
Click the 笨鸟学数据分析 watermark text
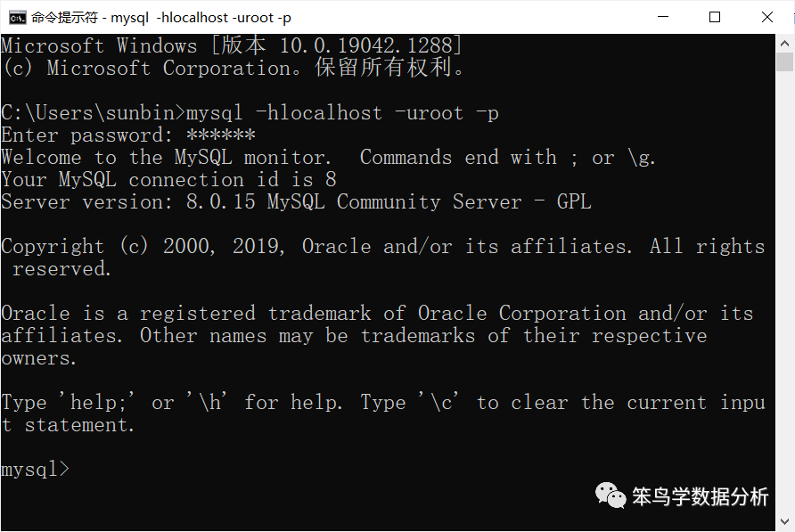(x=700, y=496)
